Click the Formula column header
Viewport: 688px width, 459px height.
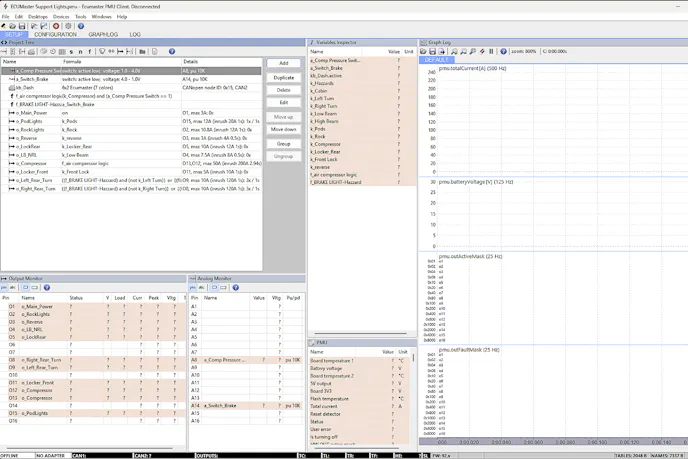72,62
